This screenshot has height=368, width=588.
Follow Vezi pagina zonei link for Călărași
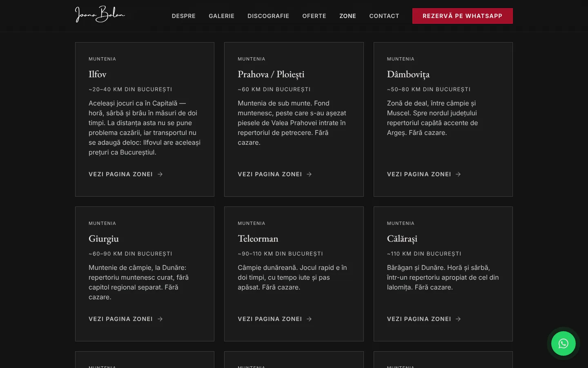(424, 319)
